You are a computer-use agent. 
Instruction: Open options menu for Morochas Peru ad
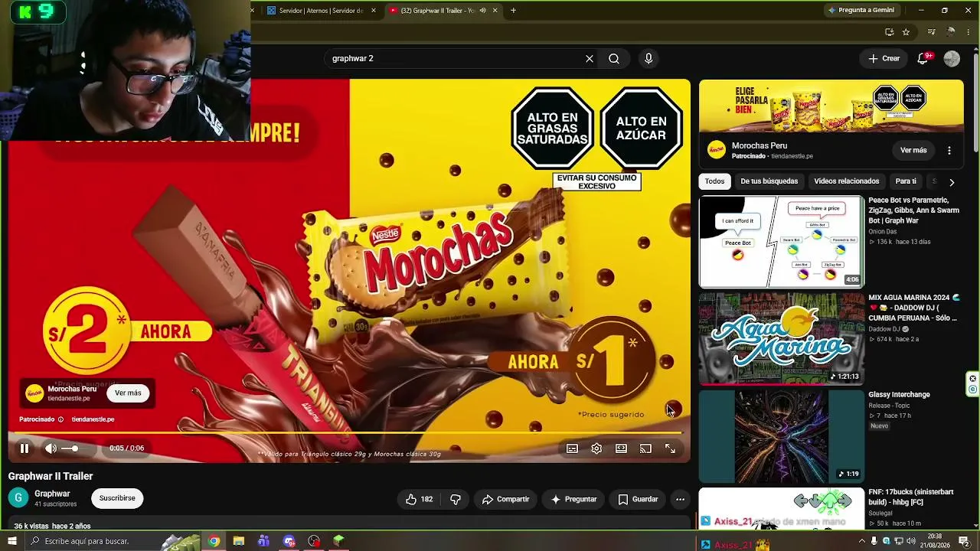point(949,150)
